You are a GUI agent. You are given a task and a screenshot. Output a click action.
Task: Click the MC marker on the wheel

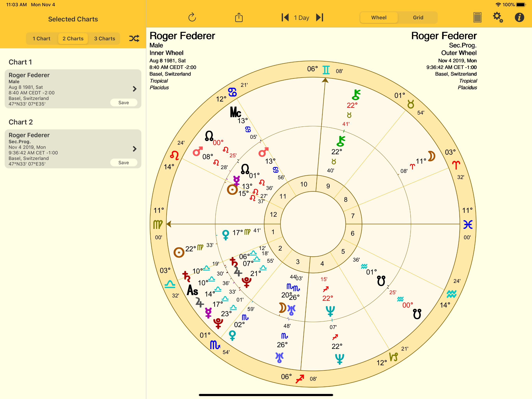[x=235, y=112]
